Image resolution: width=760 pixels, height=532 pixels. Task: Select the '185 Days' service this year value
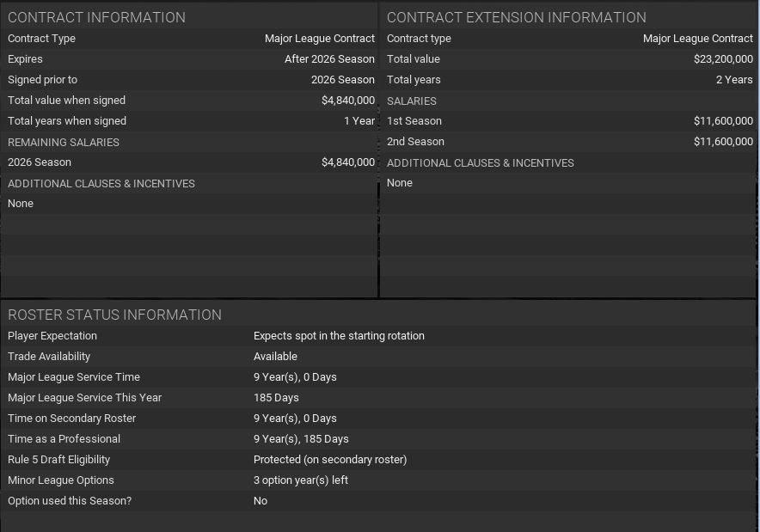click(276, 398)
